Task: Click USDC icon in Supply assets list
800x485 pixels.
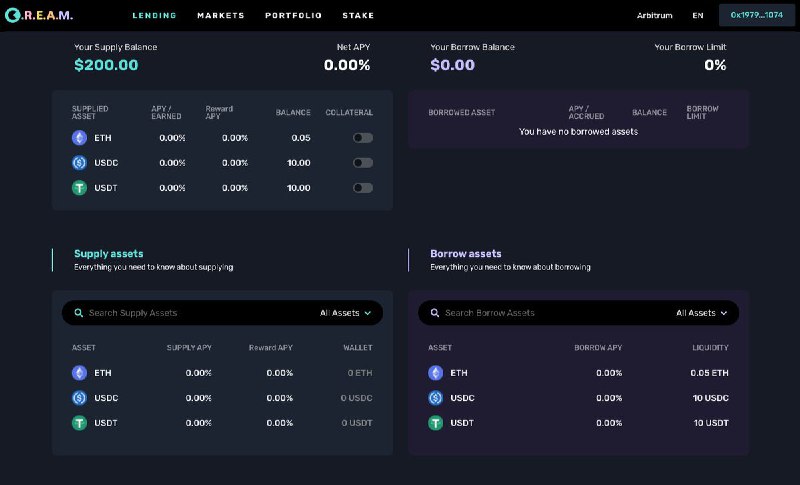Action: [x=79, y=398]
